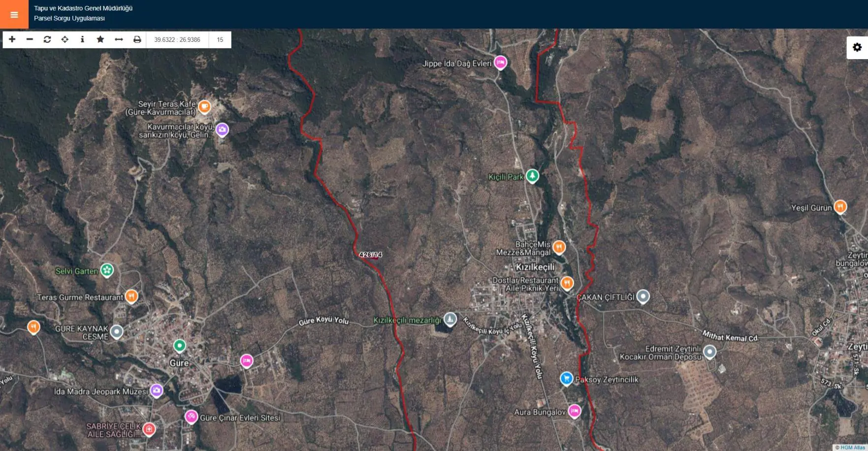Click the Güre town label
This screenshot has height=451, width=868.
(x=179, y=363)
